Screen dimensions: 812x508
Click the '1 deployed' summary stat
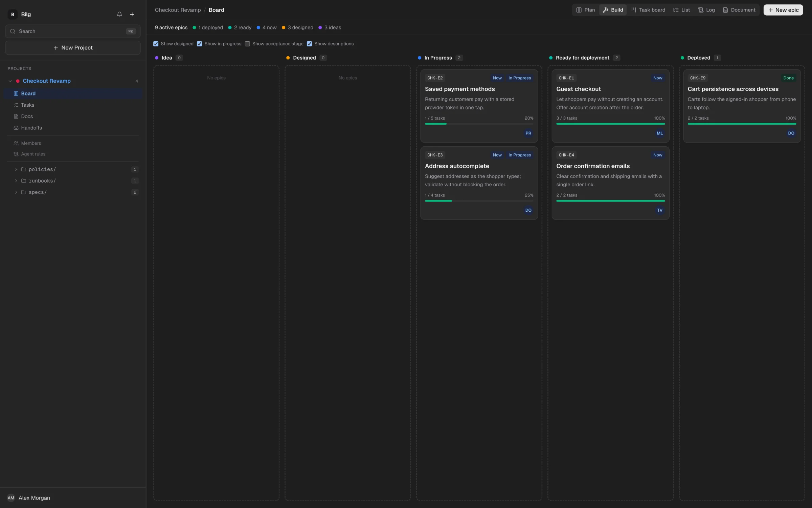click(208, 27)
